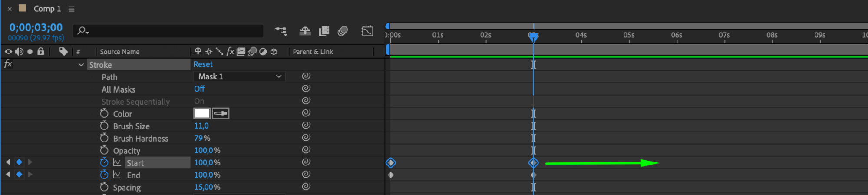Collapse the Stroke effect group
The width and height of the screenshot is (868, 195).
(81, 65)
